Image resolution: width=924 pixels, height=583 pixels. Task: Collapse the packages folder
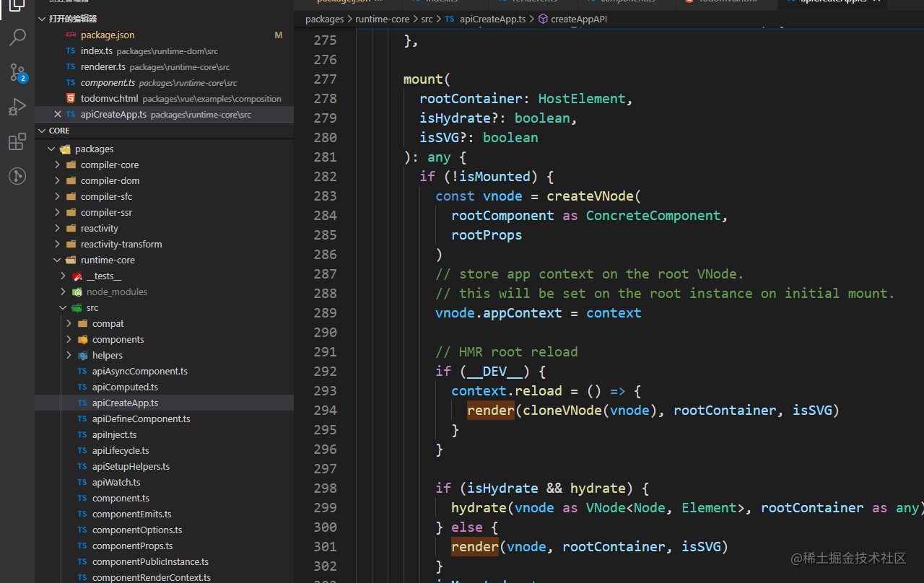coord(51,149)
